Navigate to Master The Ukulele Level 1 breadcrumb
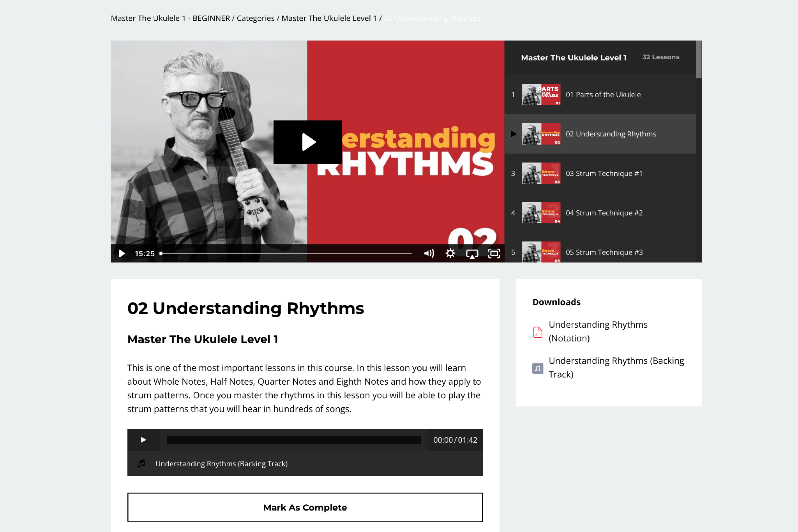 329,18
